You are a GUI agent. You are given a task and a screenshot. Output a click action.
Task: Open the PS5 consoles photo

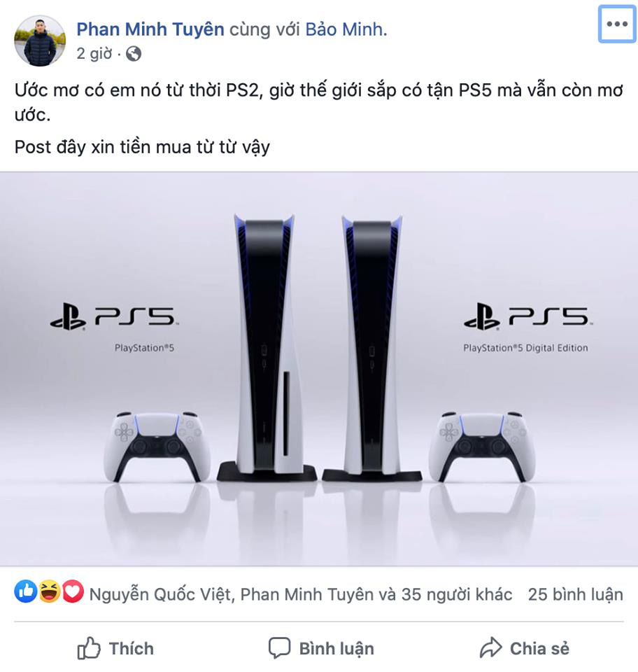[x=319, y=369]
